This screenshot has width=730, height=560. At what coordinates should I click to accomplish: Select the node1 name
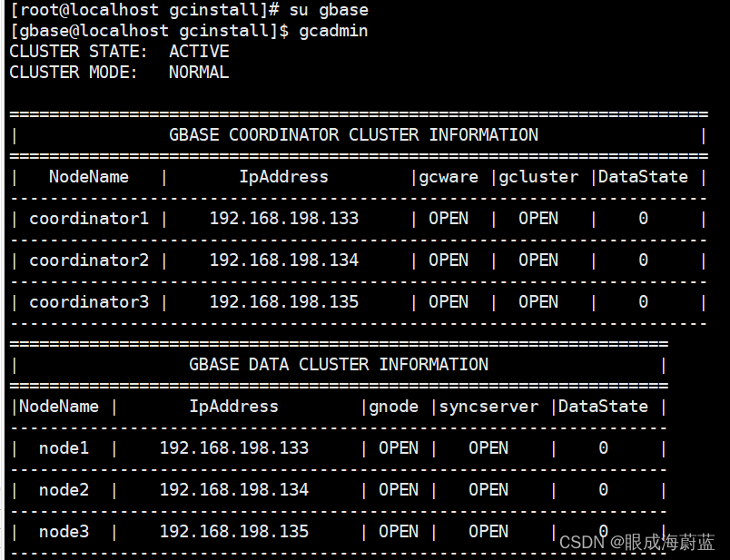click(64, 448)
